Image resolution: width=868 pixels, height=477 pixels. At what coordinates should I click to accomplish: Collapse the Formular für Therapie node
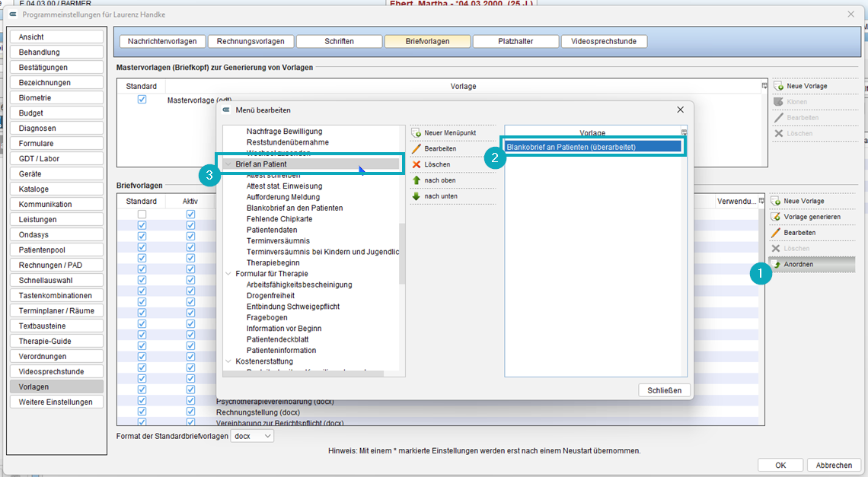pos(228,274)
